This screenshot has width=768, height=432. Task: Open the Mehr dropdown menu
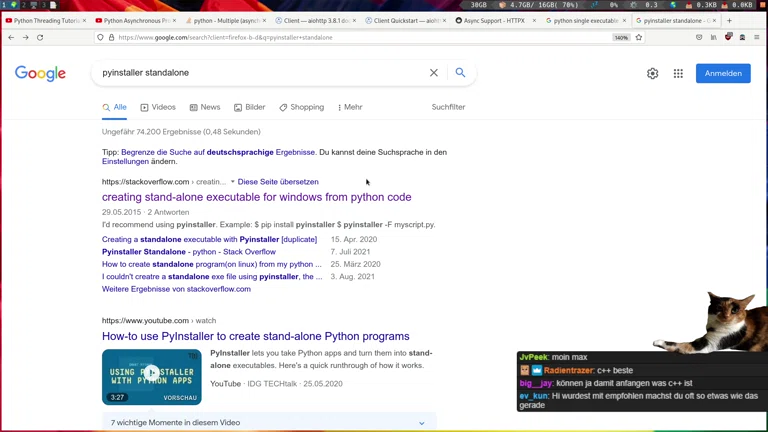tap(350, 107)
